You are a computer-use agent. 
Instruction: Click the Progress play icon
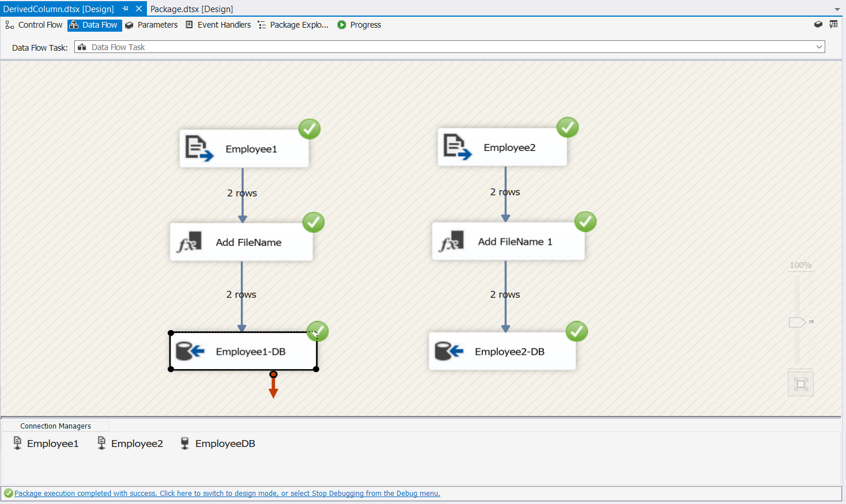tap(341, 25)
